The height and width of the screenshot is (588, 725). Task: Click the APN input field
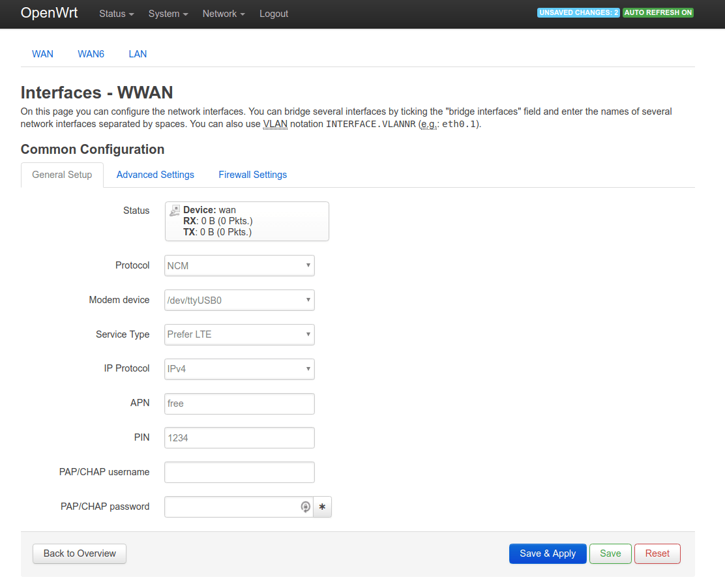(x=239, y=404)
